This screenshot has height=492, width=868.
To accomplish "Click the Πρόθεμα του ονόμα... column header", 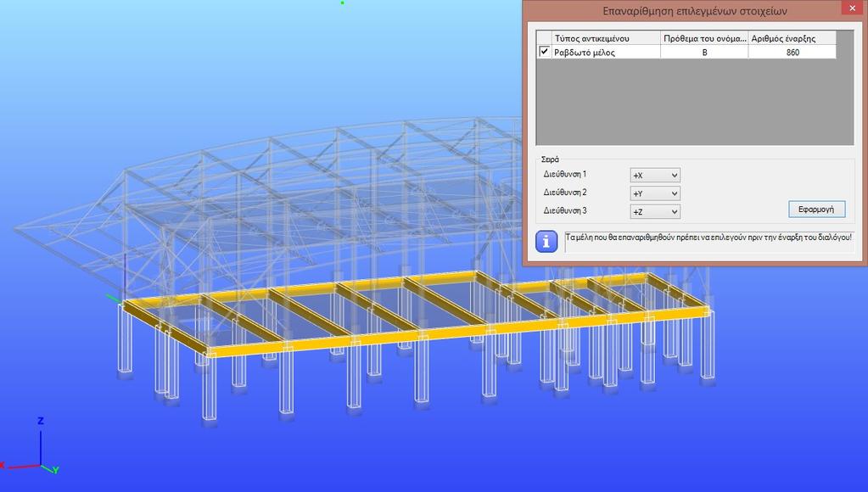I will tap(705, 38).
